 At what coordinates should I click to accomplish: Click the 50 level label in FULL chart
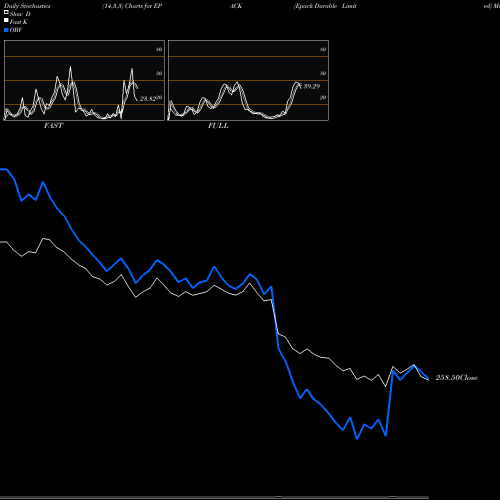tap(323, 73)
